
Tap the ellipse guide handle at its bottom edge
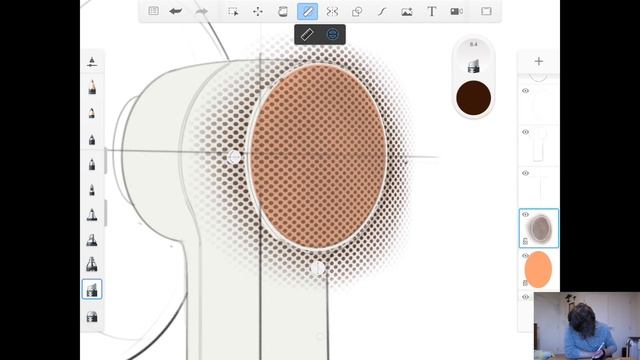coord(318,268)
